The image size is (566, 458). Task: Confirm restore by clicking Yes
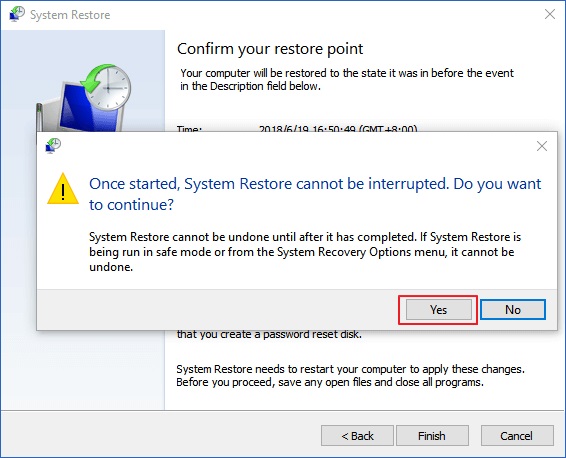[438, 310]
